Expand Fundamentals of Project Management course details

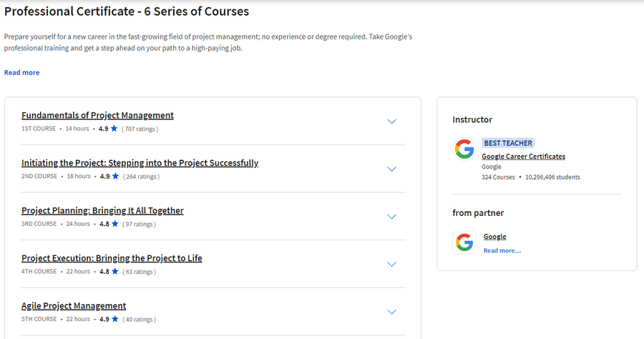pos(392,122)
